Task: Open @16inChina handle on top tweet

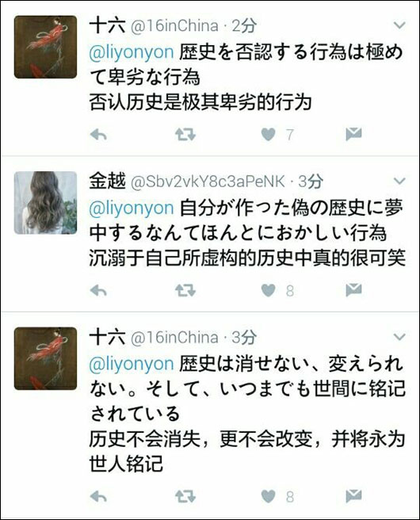Action: (174, 26)
